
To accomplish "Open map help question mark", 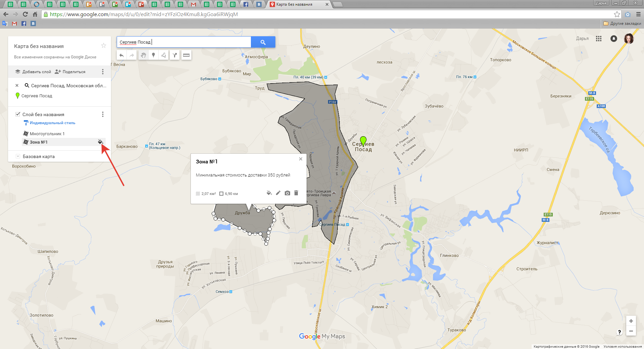I will point(620,332).
